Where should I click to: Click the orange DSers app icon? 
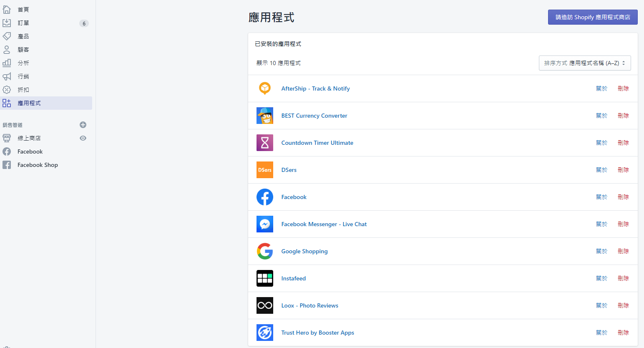click(265, 170)
